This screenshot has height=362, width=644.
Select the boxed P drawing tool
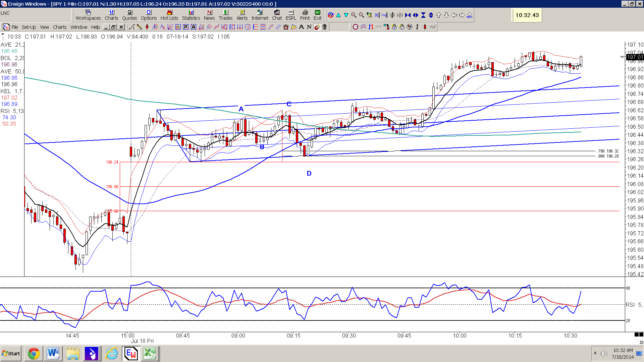(x=186, y=27)
